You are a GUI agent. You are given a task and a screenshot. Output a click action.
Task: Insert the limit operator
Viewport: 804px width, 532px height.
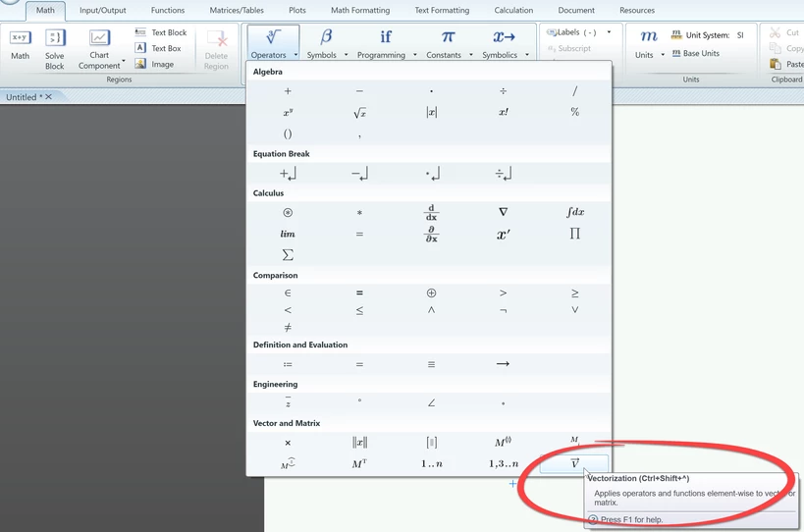(288, 234)
